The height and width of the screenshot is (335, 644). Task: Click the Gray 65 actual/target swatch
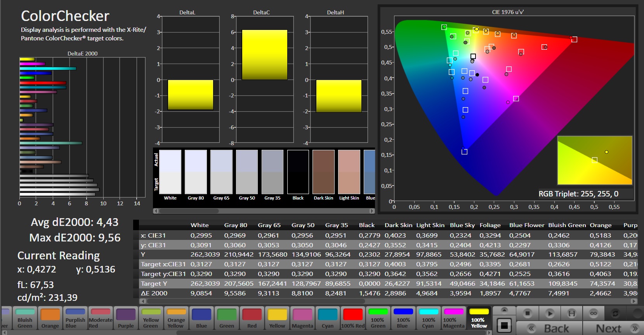[x=221, y=172]
